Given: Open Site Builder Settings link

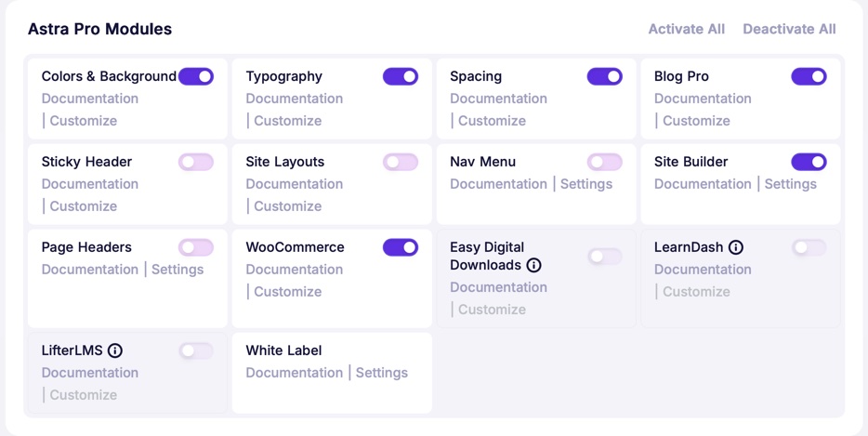Looking at the screenshot, I should tap(791, 184).
